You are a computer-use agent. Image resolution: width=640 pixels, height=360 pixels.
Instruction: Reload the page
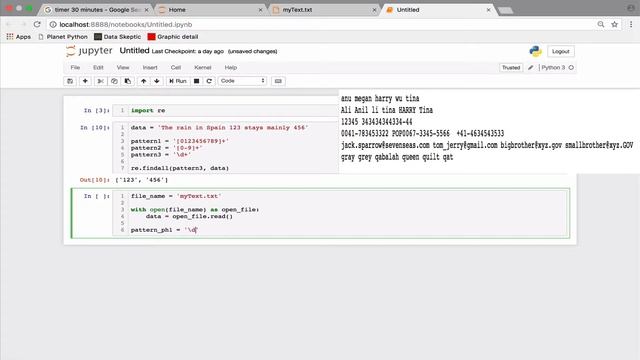click(x=37, y=24)
